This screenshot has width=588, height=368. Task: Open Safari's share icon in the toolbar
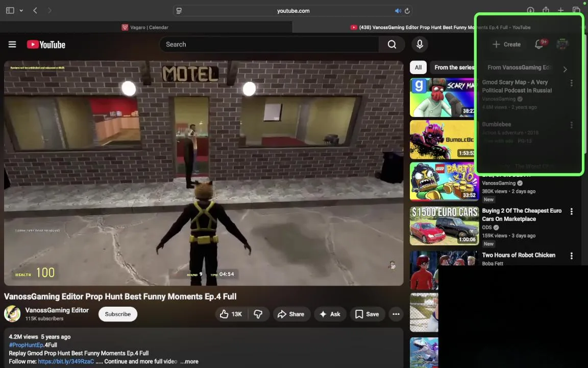click(546, 10)
